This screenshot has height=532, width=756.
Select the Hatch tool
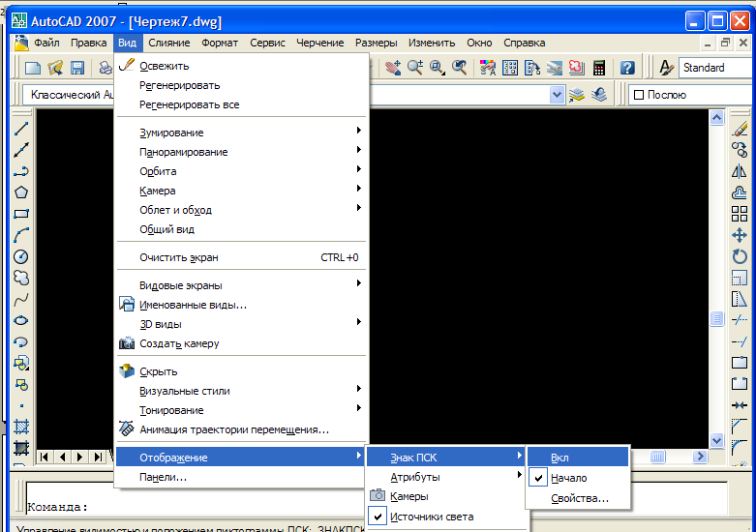[21, 427]
